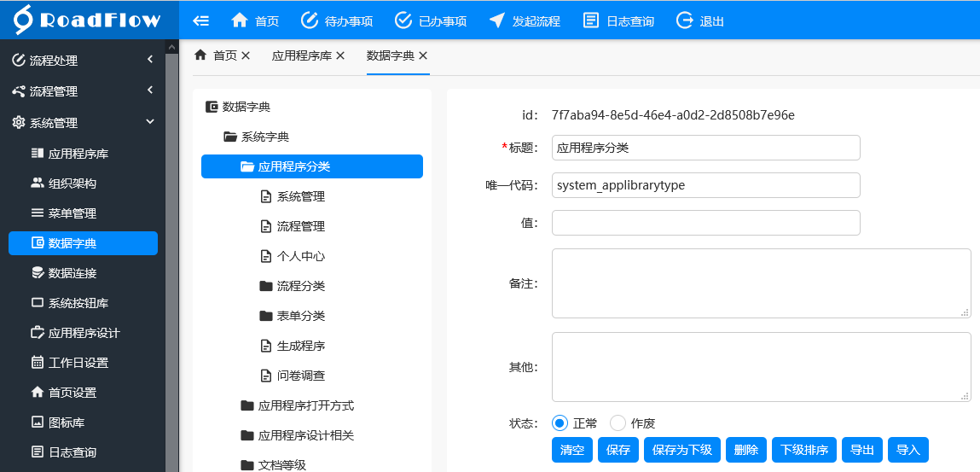Image resolution: width=980 pixels, height=472 pixels.
Task: Click the 导入 button
Action: (x=908, y=450)
